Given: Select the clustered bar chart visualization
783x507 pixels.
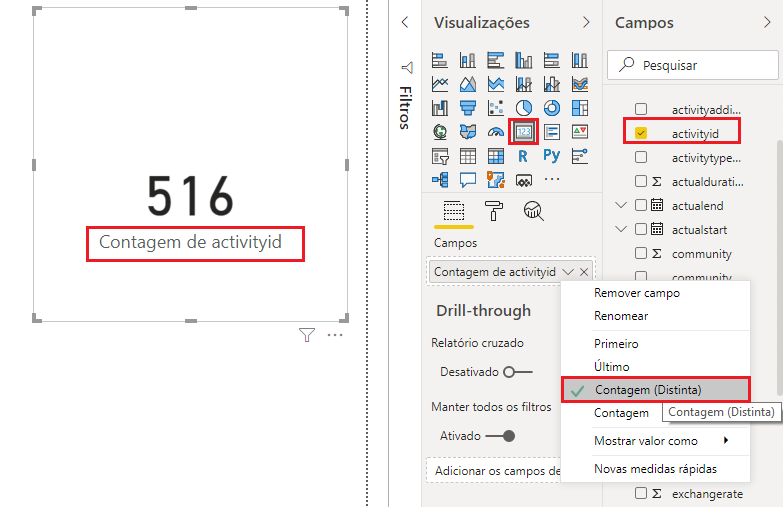Looking at the screenshot, I should coord(495,60).
